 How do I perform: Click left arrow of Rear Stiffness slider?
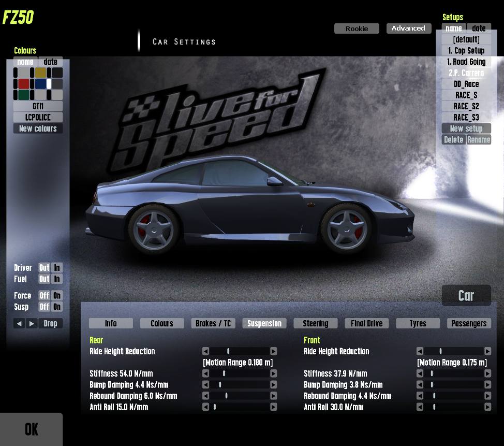[206, 373]
